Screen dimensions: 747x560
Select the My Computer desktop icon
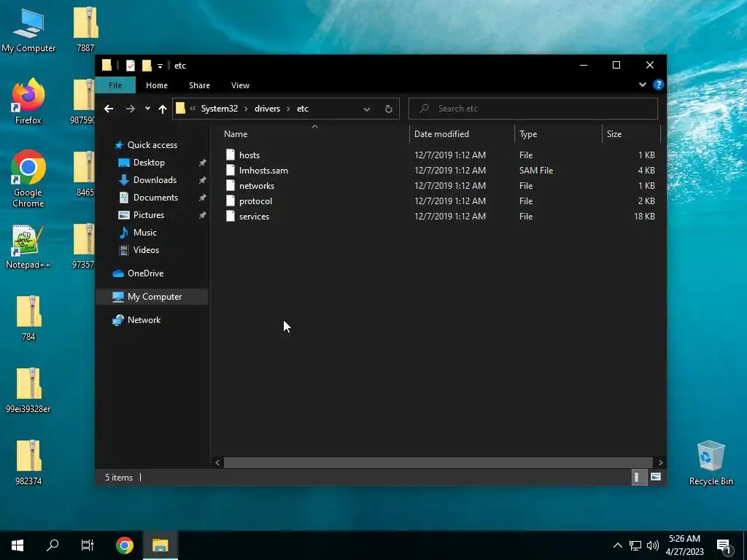pos(28,29)
